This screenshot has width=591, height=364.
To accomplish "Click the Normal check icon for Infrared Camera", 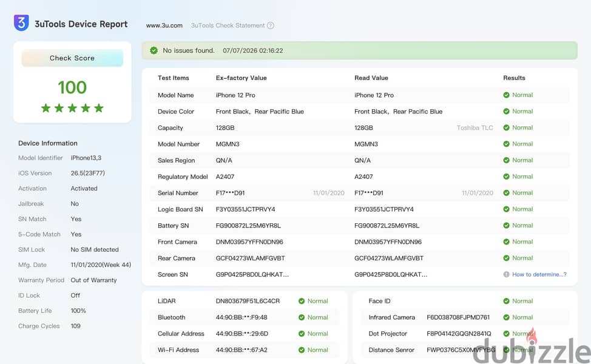I will 506,317.
